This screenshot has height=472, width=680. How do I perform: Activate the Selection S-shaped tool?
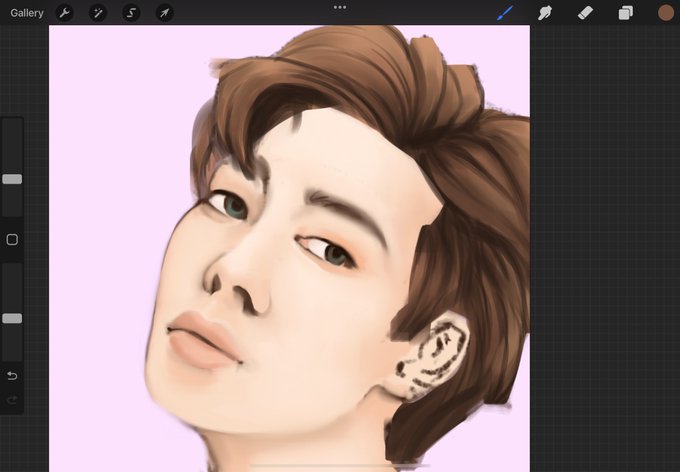131,13
